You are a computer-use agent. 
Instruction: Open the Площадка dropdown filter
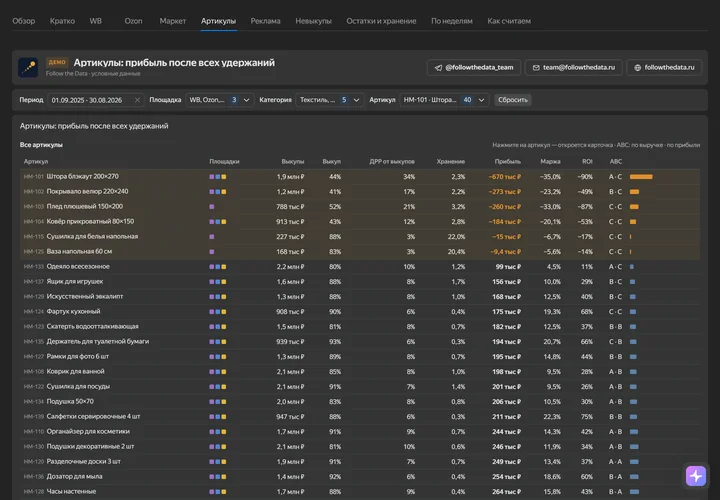click(219, 100)
